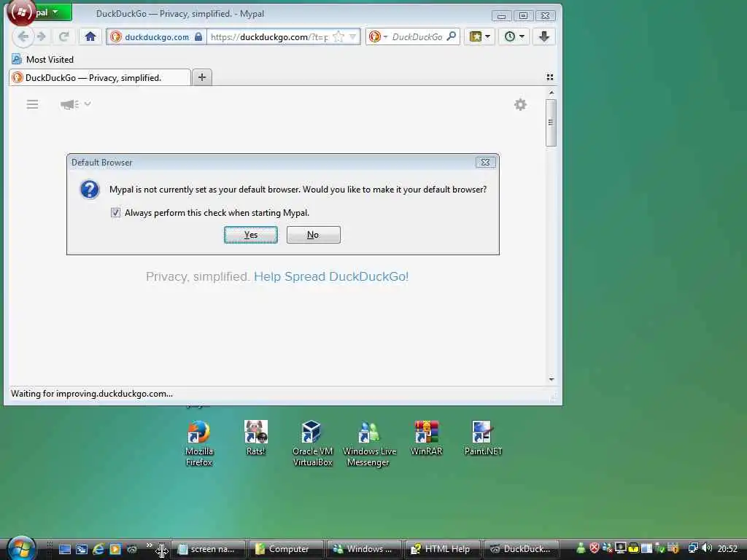This screenshot has height=560, width=747.
Task: Open a new tab with plus button
Action: (x=202, y=77)
